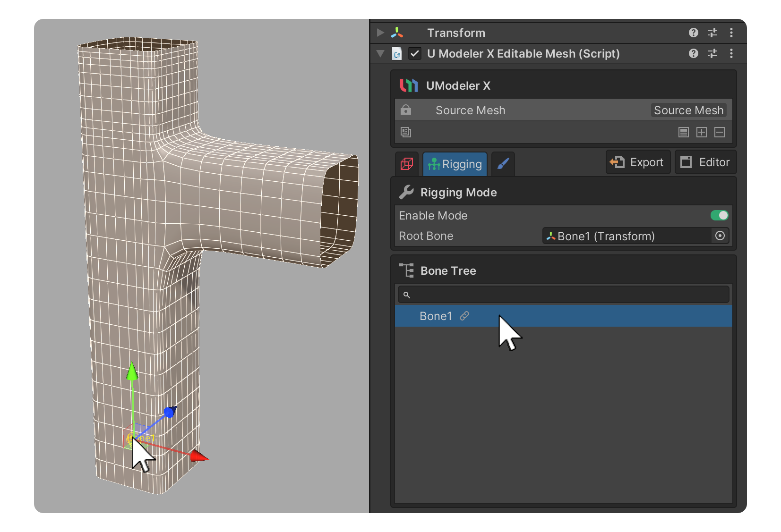This screenshot has width=781, height=532.
Task: Open the Transform component's three-dot menu
Action: click(731, 33)
